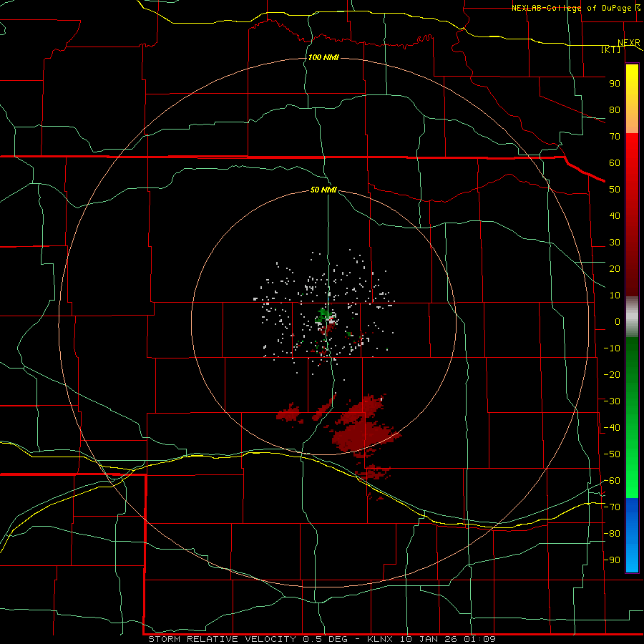
Task: Click the positive 50 scale value
Action: [x=615, y=190]
